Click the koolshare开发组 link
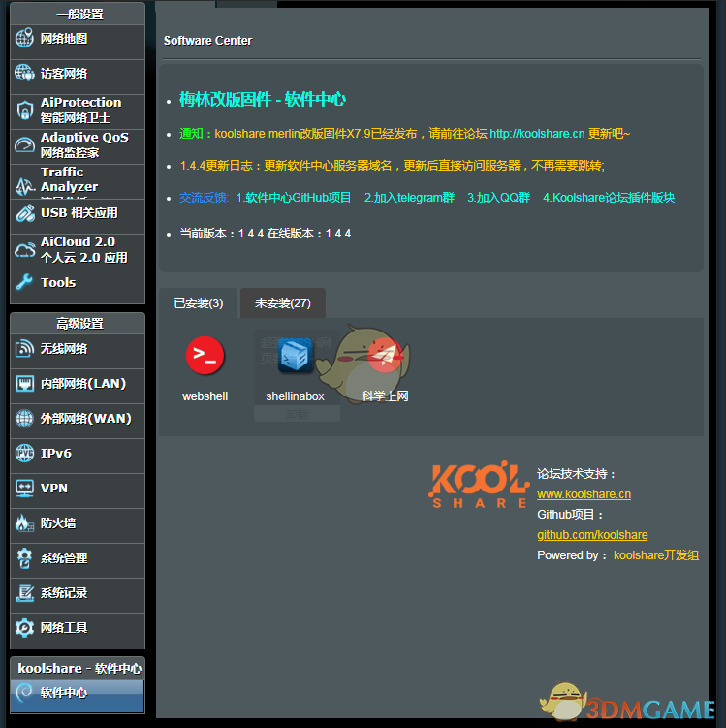Image resolution: width=726 pixels, height=728 pixels. coord(656,555)
